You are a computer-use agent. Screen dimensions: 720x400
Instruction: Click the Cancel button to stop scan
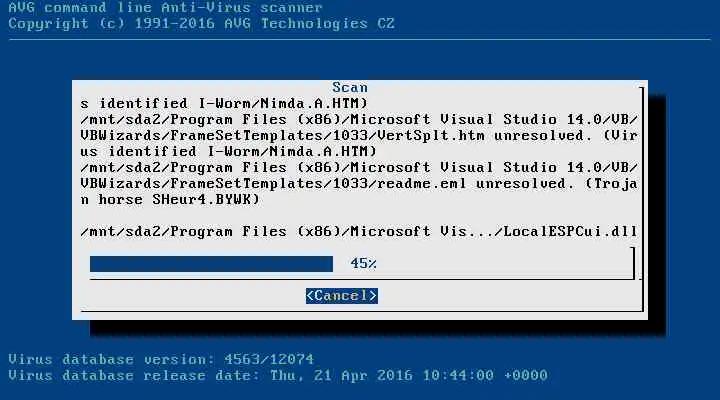(342, 296)
